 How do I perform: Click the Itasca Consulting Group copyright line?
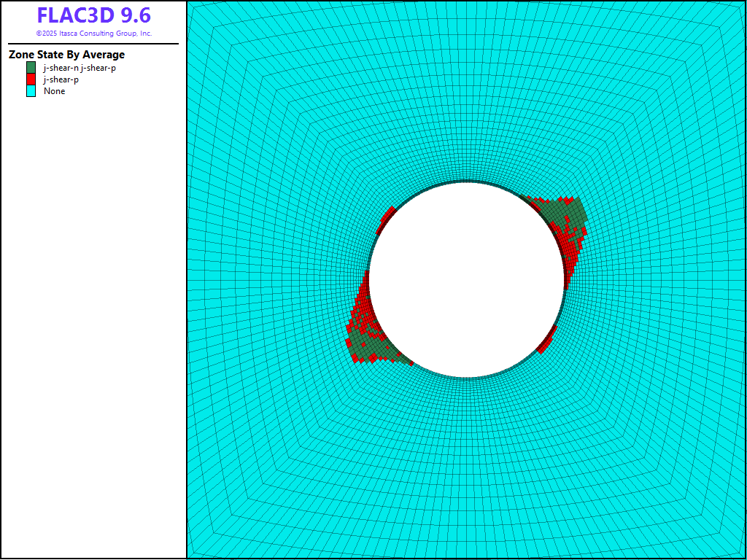93,34
